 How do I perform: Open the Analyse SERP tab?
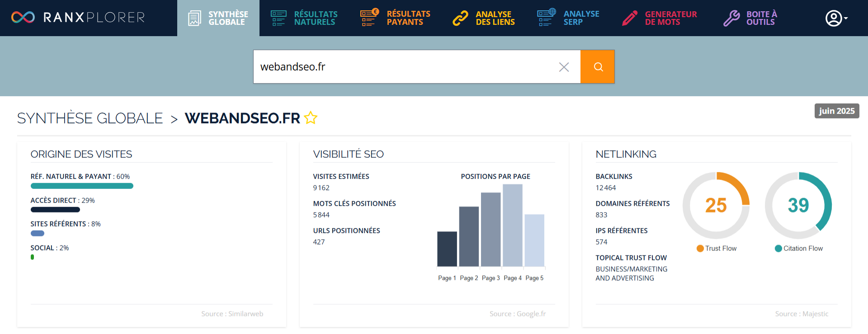point(569,18)
